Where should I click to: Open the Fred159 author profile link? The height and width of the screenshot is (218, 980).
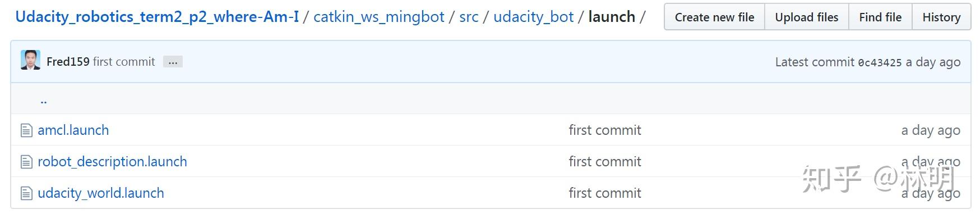tap(68, 62)
